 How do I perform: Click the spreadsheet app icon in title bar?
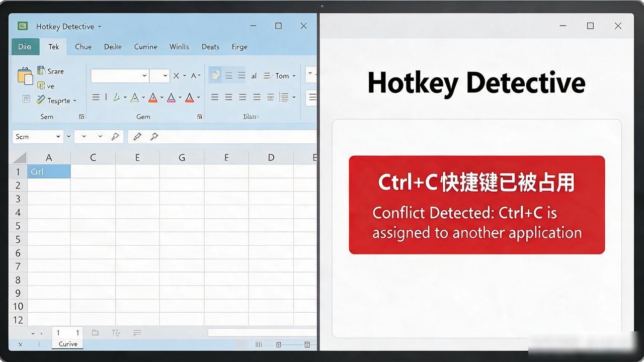tap(22, 26)
